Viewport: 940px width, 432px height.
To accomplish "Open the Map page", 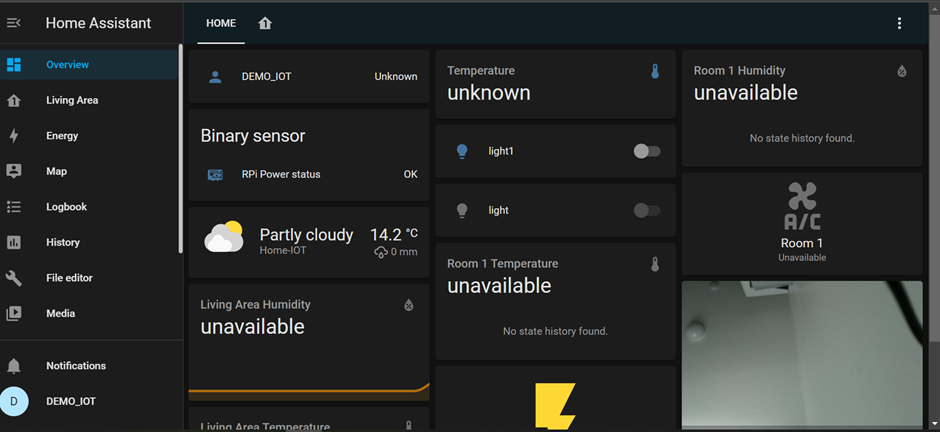I will click(x=89, y=171).
